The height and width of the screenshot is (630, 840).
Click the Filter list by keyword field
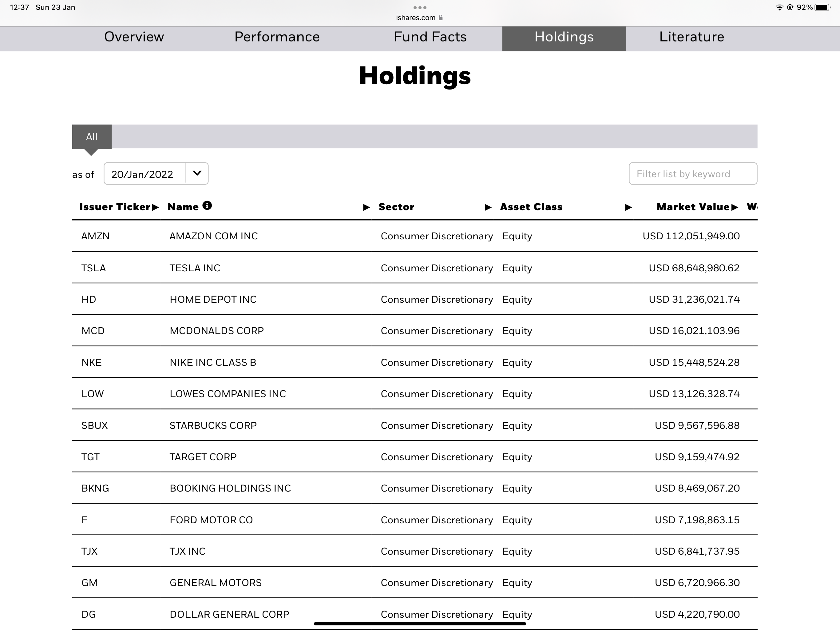pyautogui.click(x=693, y=173)
